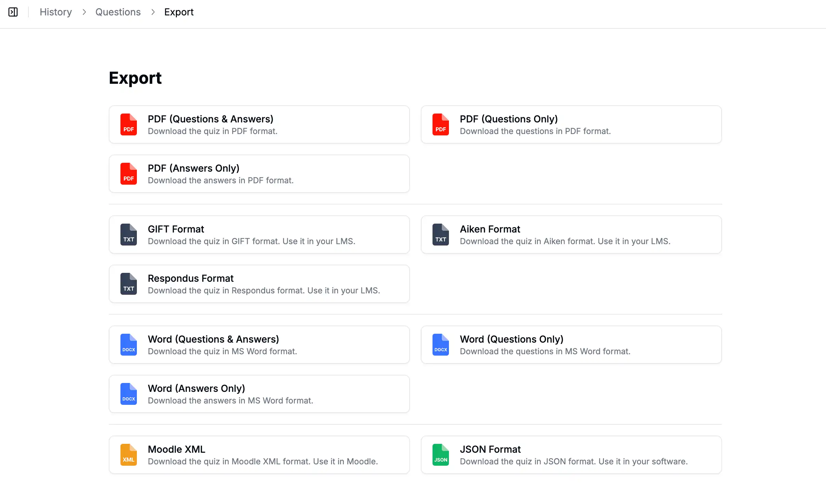Image resolution: width=826 pixels, height=504 pixels.
Task: Click 'Download the quiz in JSON format' description
Action: pos(574,462)
